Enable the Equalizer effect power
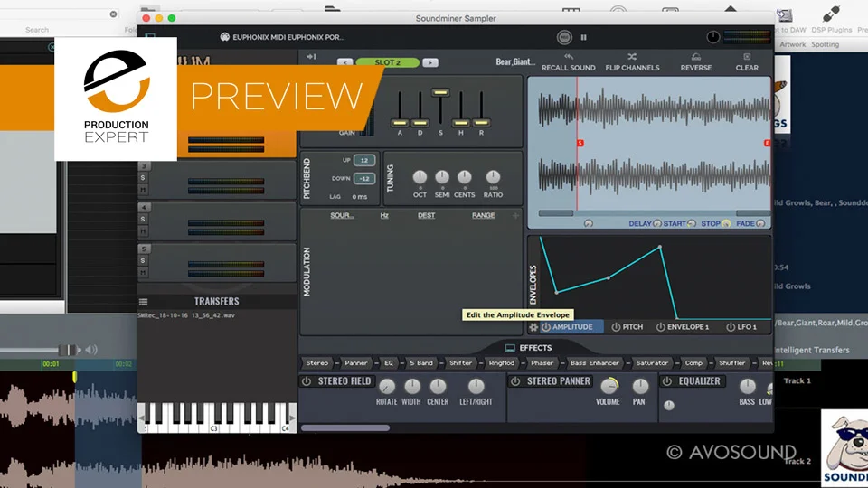The image size is (868, 488). (x=667, y=381)
